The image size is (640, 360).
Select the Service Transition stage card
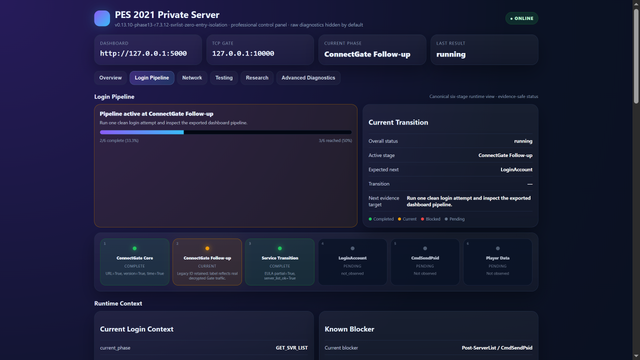(x=280, y=262)
